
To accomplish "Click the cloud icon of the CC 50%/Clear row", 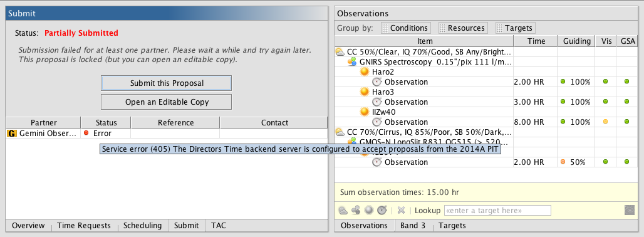I will coord(340,52).
